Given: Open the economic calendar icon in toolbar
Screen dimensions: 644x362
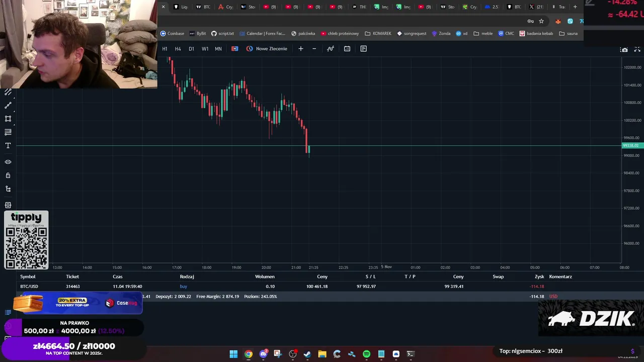Looking at the screenshot, I should pyautogui.click(x=347, y=49).
